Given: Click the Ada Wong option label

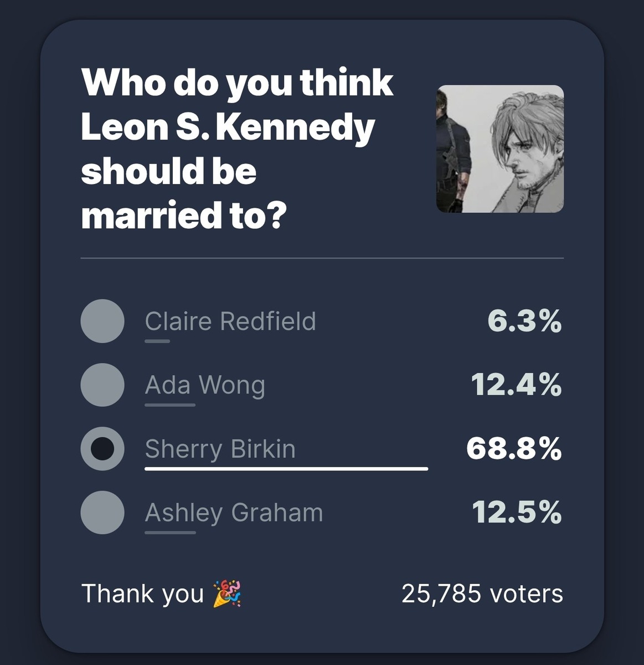Looking at the screenshot, I should click(x=205, y=385).
